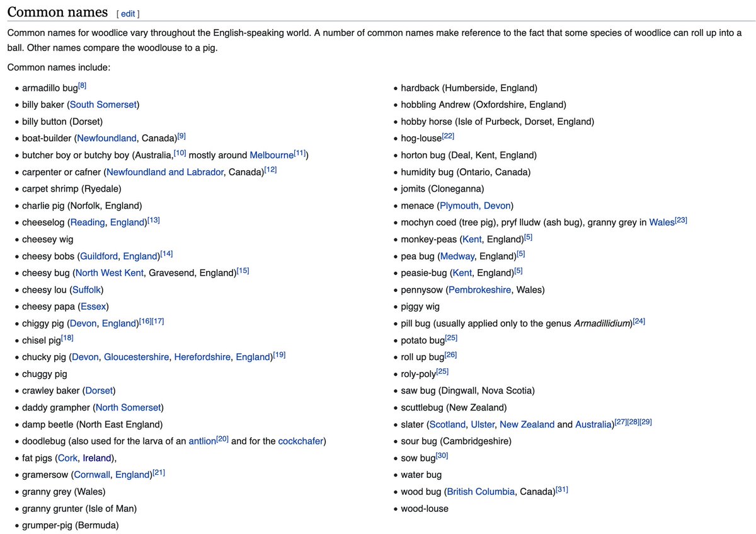Open citation [26] after roll up bug
The image size is (756, 534).
[450, 354]
